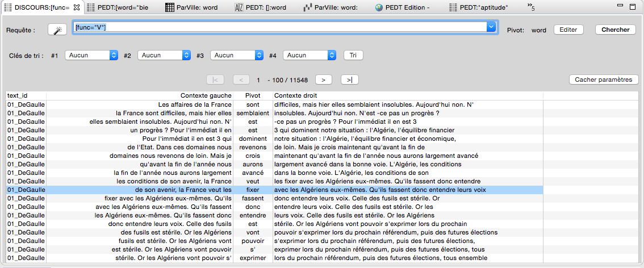Open the query assistant magic wand
The image size is (644, 268).
(x=57, y=30)
